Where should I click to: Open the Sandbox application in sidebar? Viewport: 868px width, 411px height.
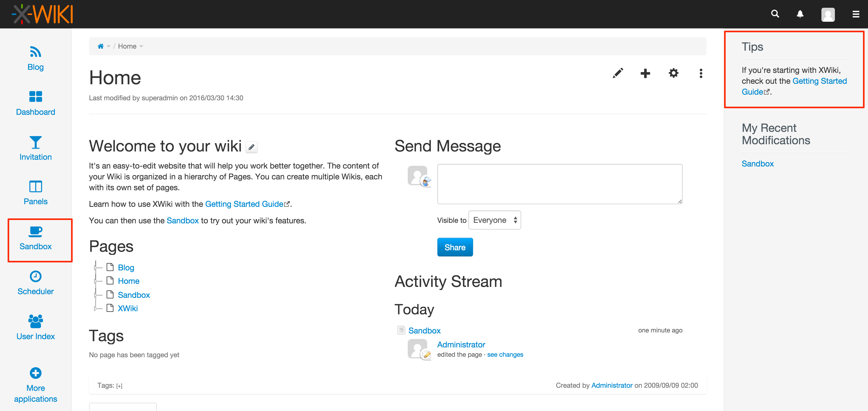[x=35, y=238]
